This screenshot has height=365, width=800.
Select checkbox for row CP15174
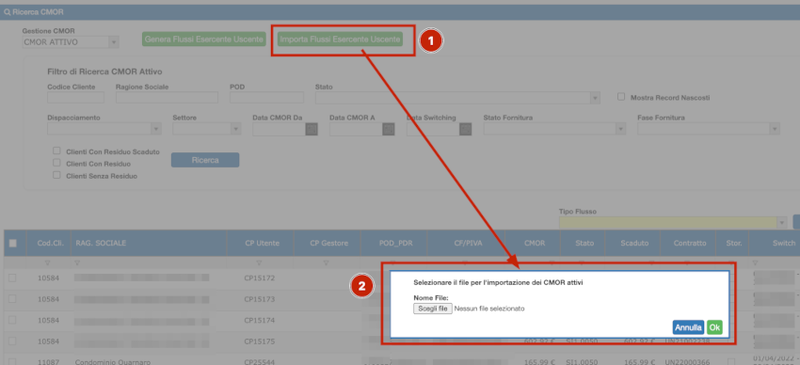(12, 320)
